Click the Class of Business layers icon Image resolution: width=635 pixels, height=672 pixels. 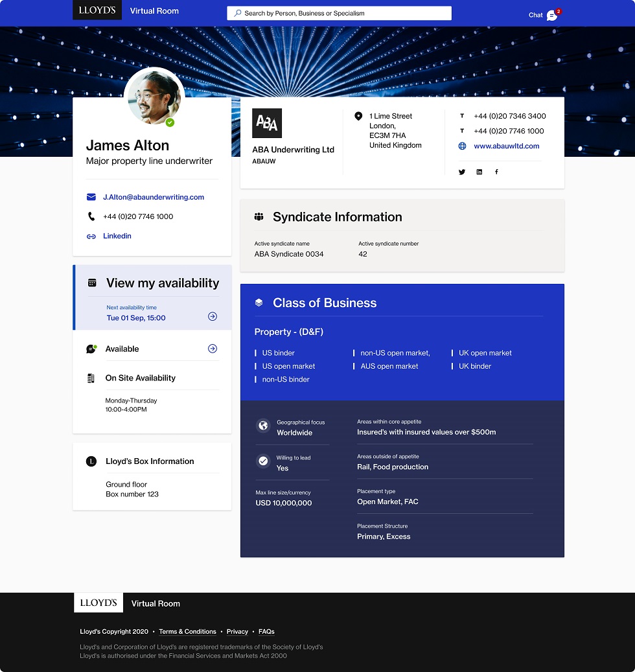(259, 303)
